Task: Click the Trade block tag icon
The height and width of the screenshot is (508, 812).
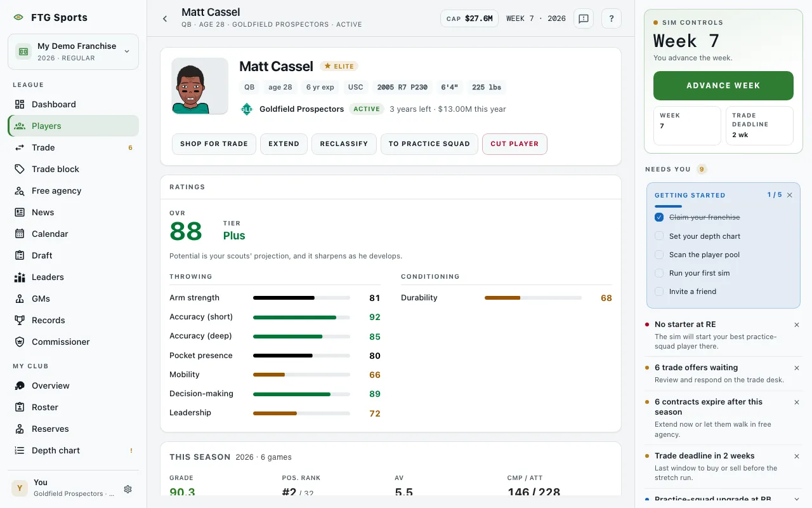Action: tap(20, 169)
